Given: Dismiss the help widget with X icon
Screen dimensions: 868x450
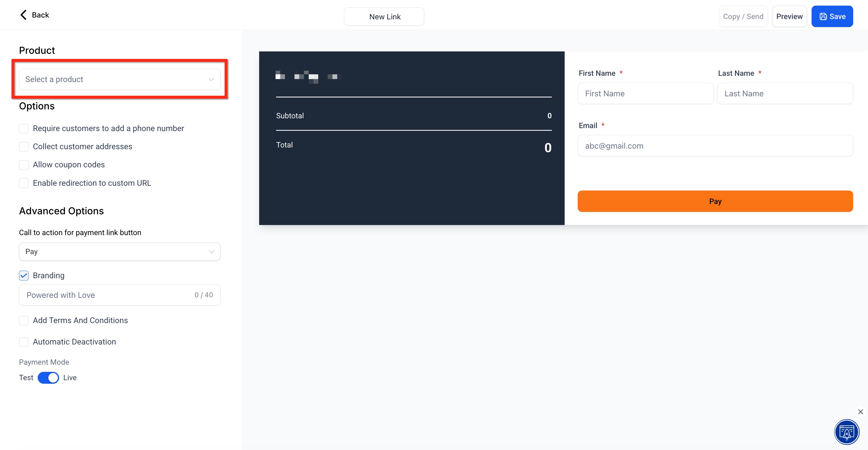Looking at the screenshot, I should click(860, 412).
